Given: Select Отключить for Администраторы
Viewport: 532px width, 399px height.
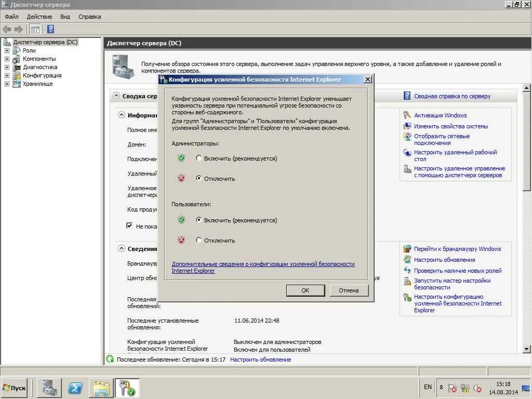Looking at the screenshot, I should pos(199,178).
